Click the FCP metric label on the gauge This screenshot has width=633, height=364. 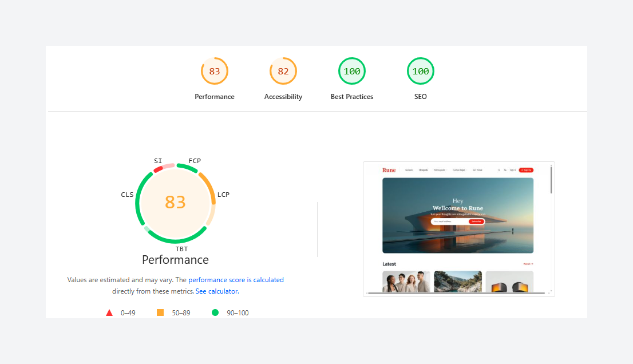tap(195, 161)
